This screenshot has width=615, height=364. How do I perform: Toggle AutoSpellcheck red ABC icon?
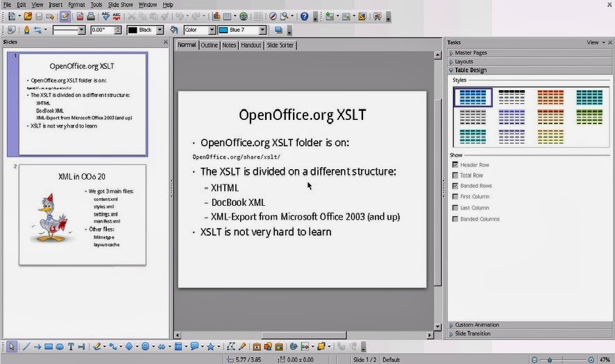click(x=117, y=17)
